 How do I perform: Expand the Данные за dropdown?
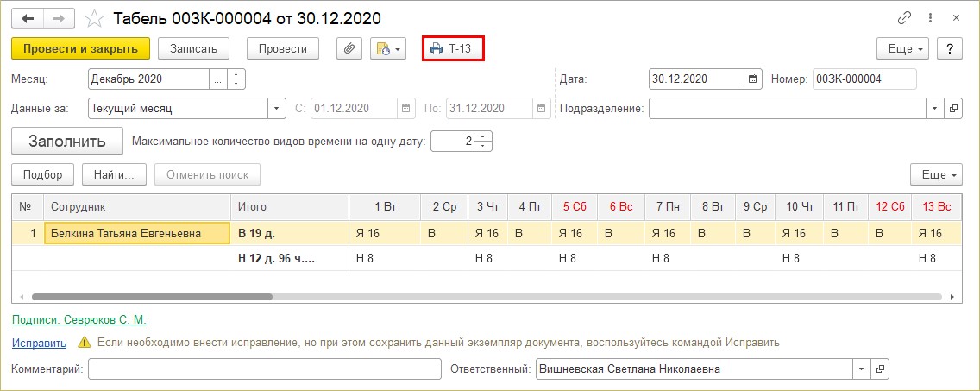(277, 109)
